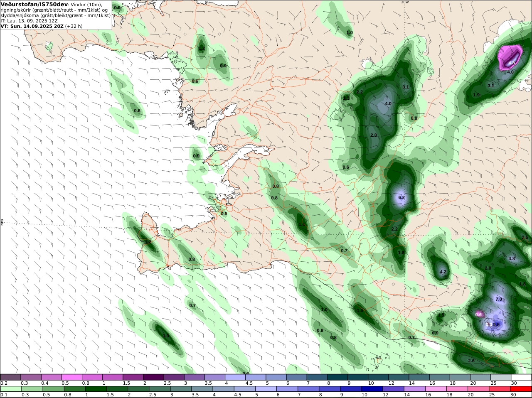Pick the white swatch labeled 30, upper legend row
532x398 pixels.
tap(521, 377)
